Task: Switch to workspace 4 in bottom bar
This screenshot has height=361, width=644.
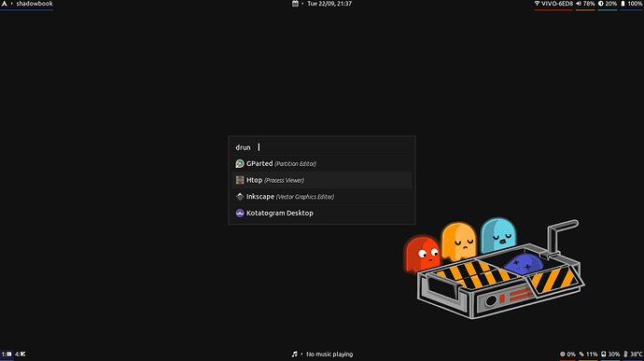Action: (x=21, y=354)
